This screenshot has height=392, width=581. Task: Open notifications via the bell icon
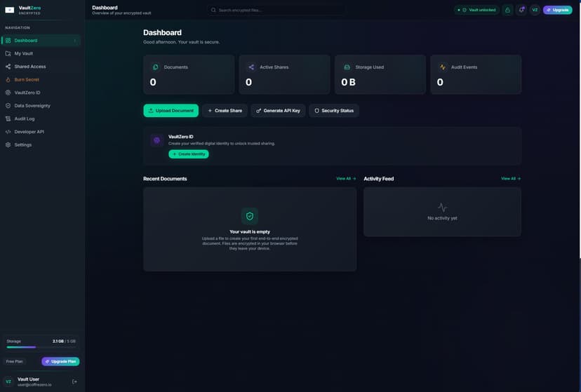(521, 10)
